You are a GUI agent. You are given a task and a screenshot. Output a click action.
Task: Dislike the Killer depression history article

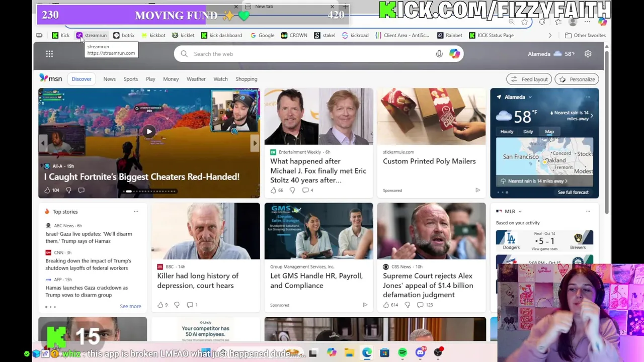coord(177,305)
